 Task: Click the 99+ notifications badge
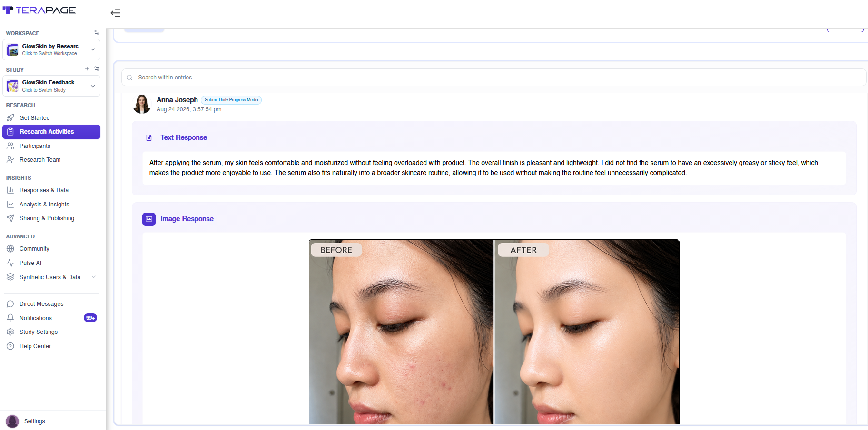coord(90,318)
